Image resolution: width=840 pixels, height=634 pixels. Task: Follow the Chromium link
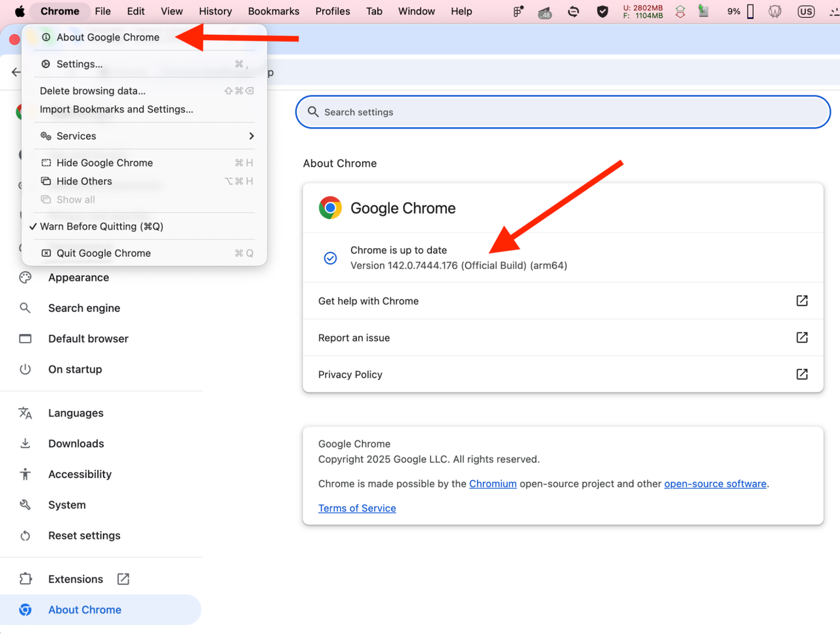(493, 484)
